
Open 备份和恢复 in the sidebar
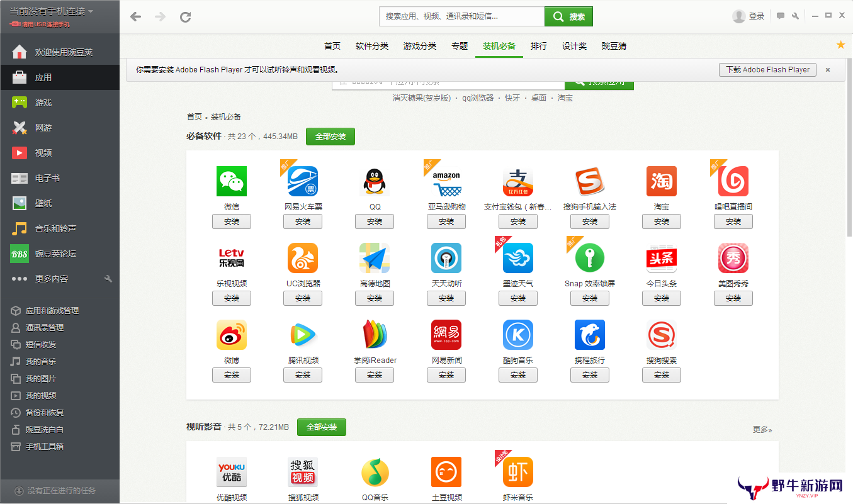60,412
